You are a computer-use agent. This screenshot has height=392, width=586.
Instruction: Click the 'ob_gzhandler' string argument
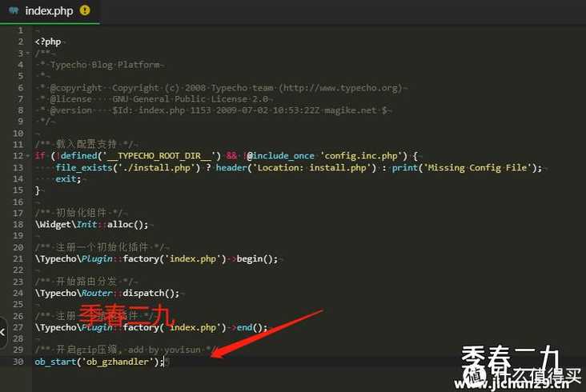[x=119, y=362]
